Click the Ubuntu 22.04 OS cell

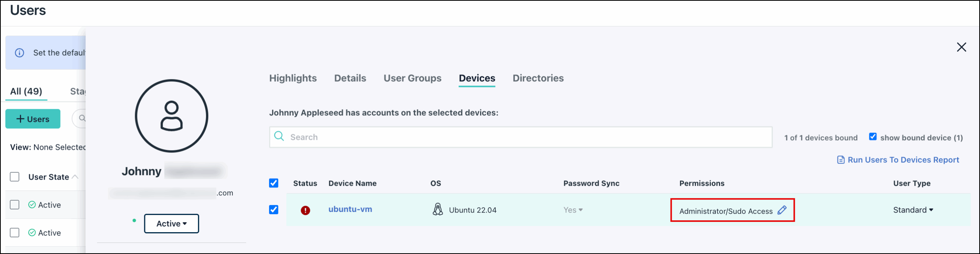(x=472, y=210)
